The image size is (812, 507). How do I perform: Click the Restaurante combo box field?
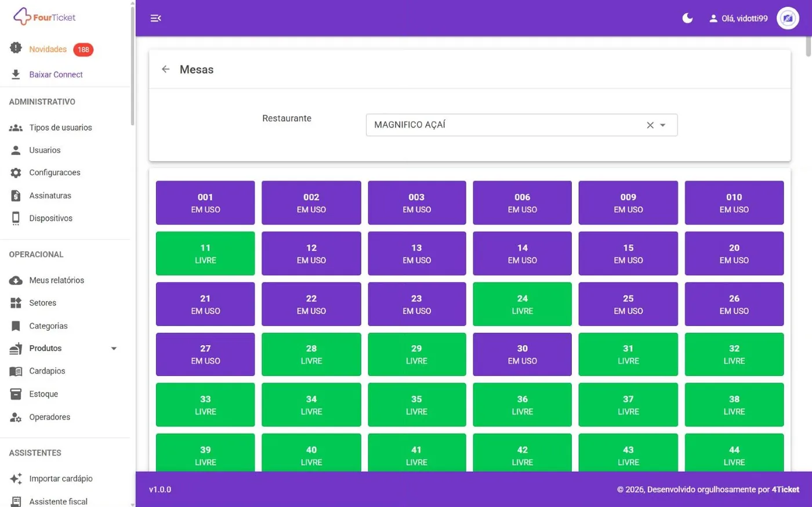[x=521, y=125]
